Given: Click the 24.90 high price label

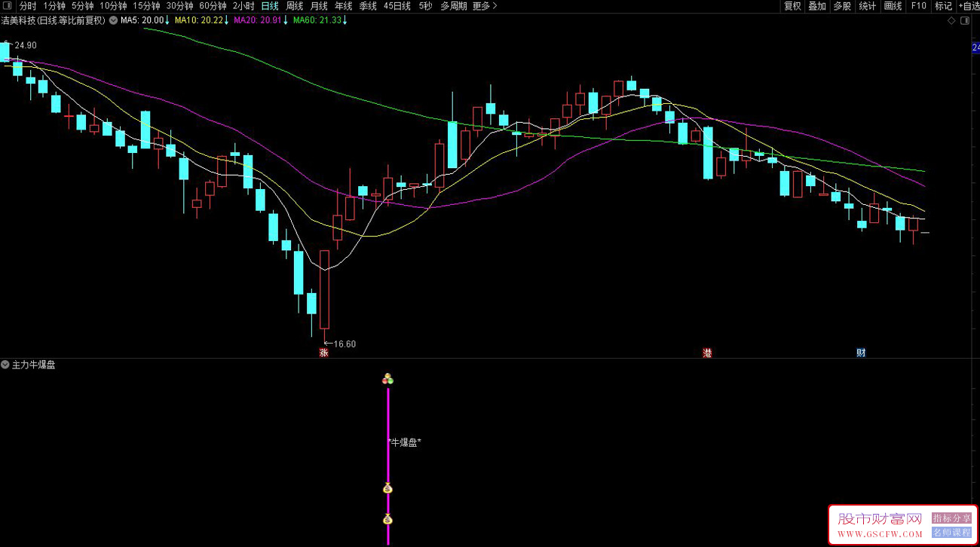Looking at the screenshot, I should click(x=25, y=45).
